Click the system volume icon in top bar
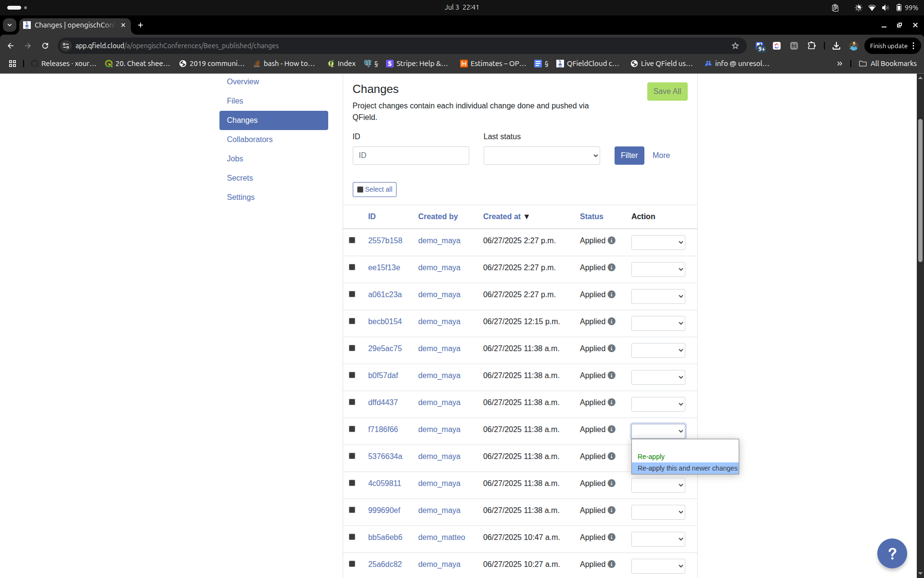The height and width of the screenshot is (578, 924). pos(885,8)
